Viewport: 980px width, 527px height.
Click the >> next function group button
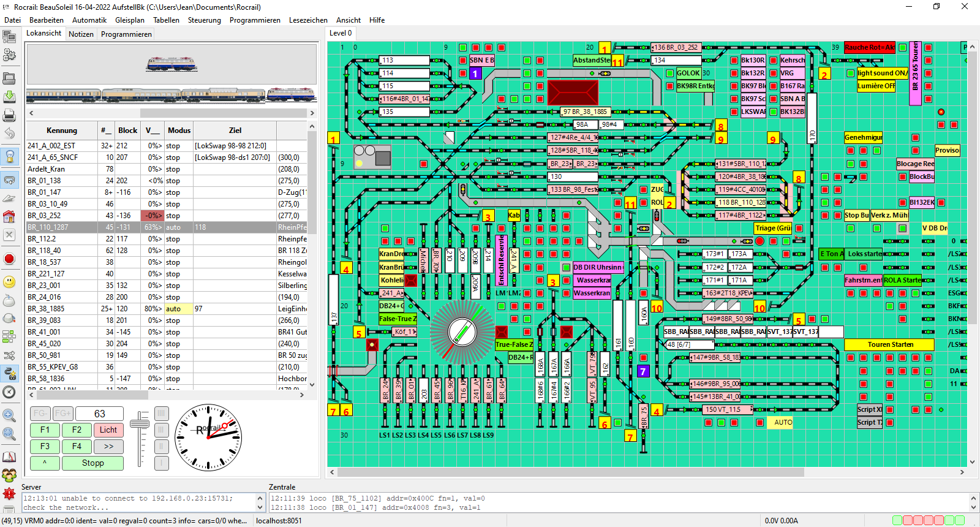pyautogui.click(x=108, y=447)
